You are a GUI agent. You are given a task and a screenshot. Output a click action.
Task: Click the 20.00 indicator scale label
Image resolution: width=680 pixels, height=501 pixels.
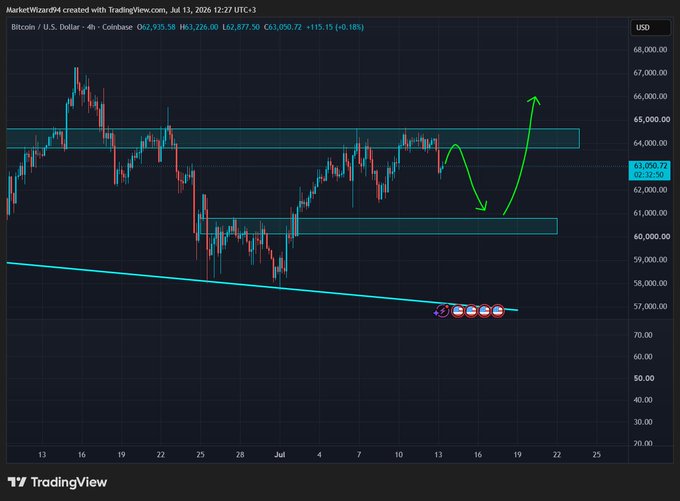tap(643, 443)
